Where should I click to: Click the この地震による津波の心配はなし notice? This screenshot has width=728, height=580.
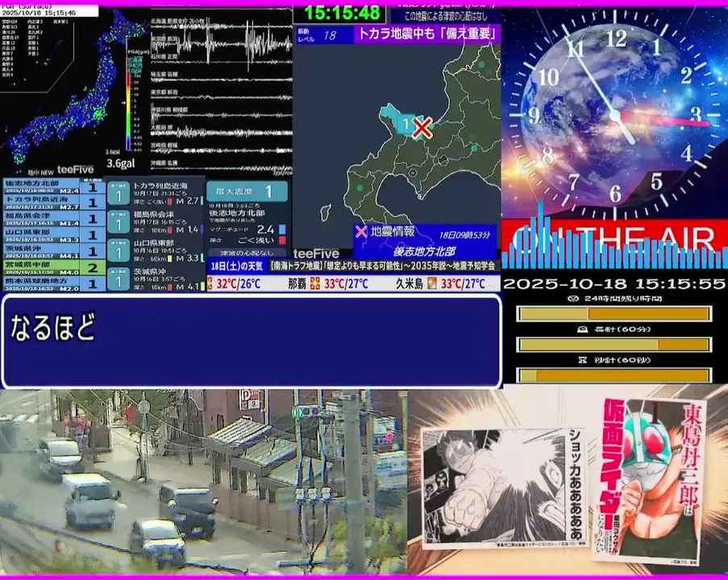[446, 16]
